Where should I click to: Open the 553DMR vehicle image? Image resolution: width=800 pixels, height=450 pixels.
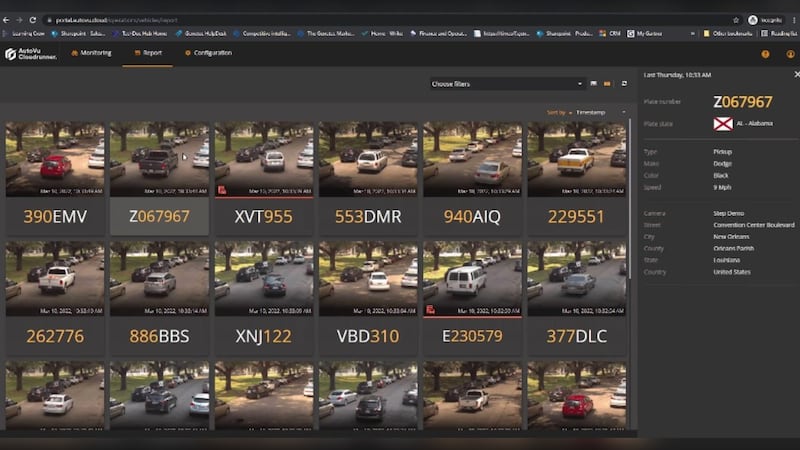tap(368, 159)
